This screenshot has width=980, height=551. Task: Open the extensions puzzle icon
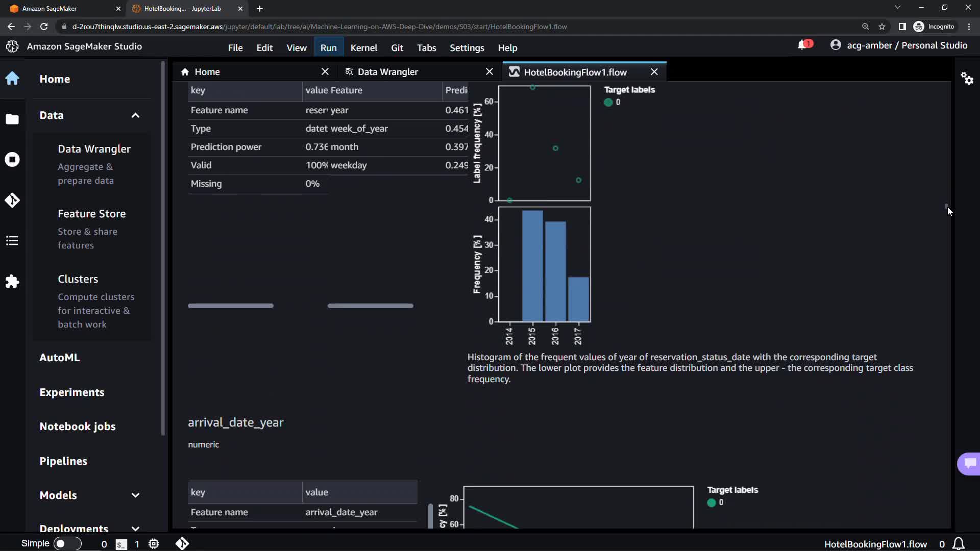point(12,282)
